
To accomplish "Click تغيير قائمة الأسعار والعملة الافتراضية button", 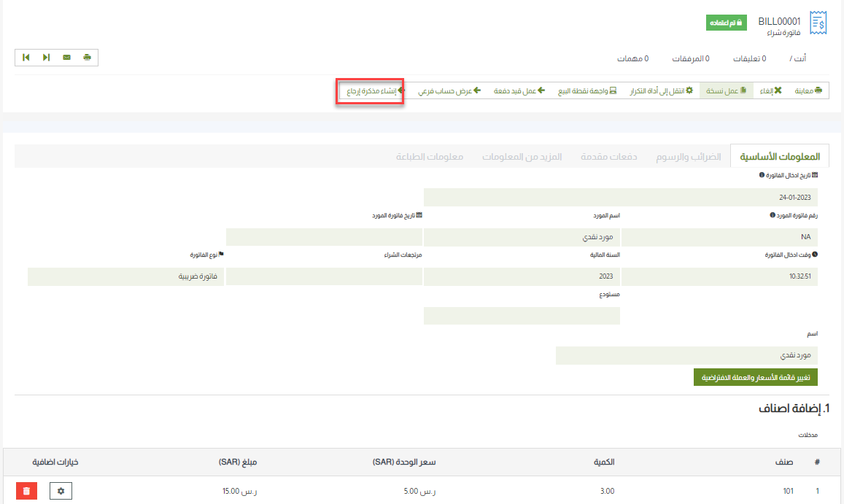I will click(x=755, y=378).
